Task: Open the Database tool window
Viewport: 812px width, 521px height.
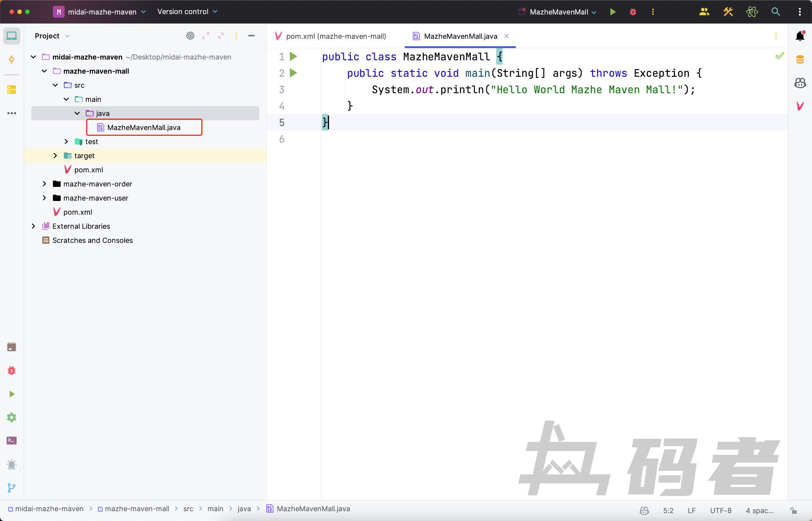Action: (800, 60)
